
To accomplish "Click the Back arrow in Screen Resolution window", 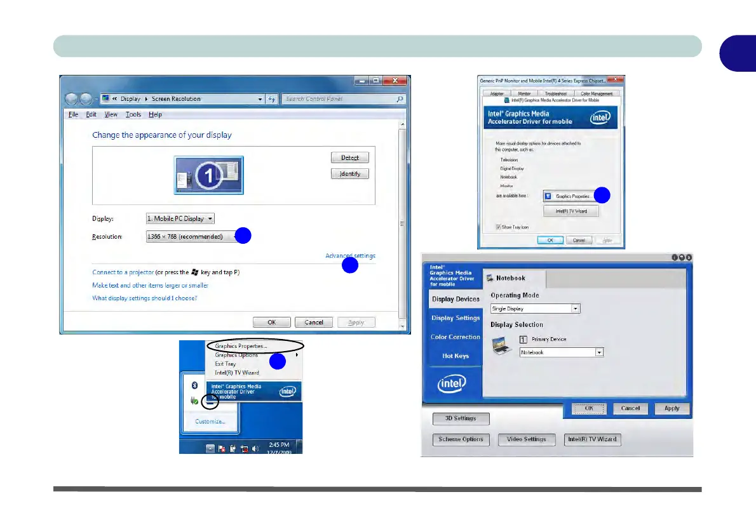I will (x=71, y=99).
